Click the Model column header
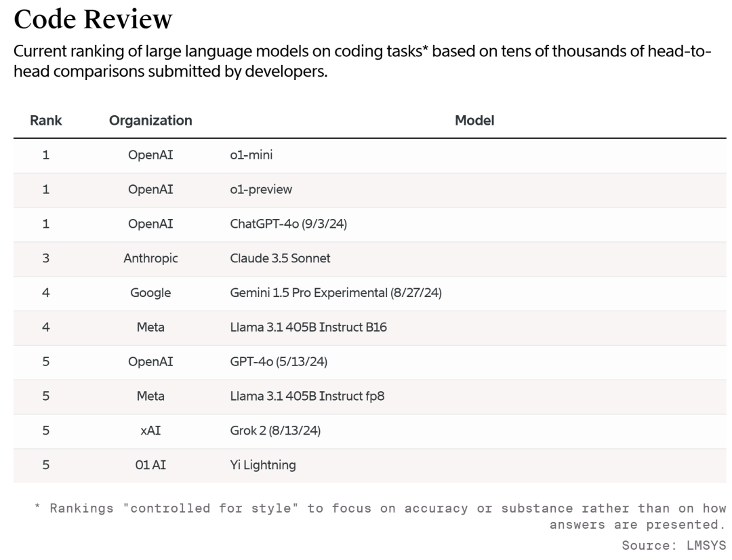The width and height of the screenshot is (732, 560). [x=474, y=121]
